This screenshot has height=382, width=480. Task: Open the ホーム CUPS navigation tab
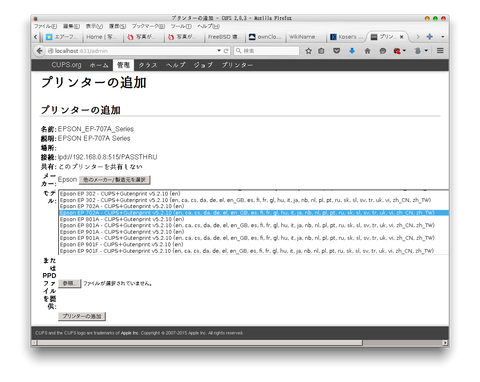99,65
